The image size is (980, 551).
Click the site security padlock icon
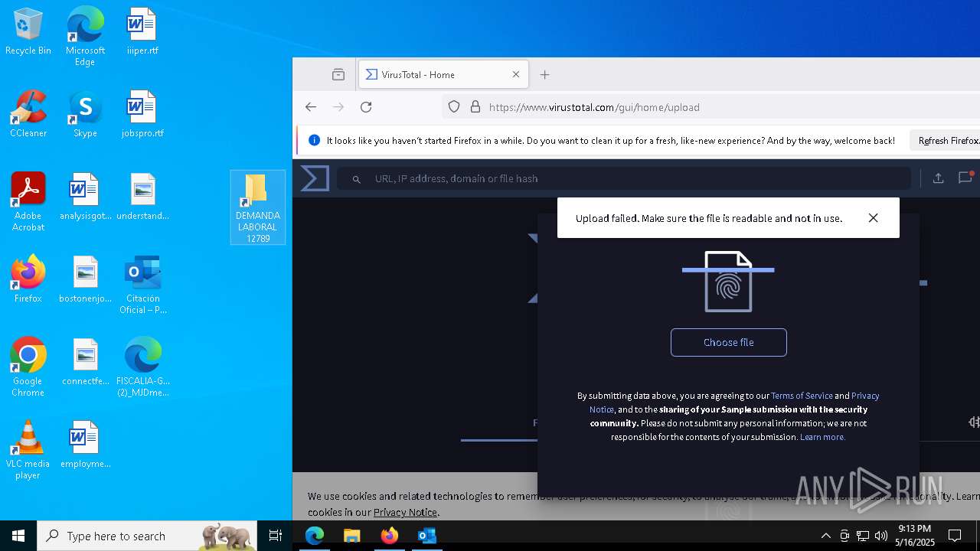pos(475,107)
